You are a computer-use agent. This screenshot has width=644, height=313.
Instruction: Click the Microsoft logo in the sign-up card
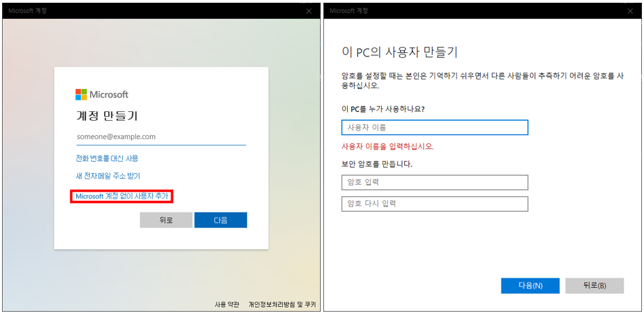[x=102, y=94]
